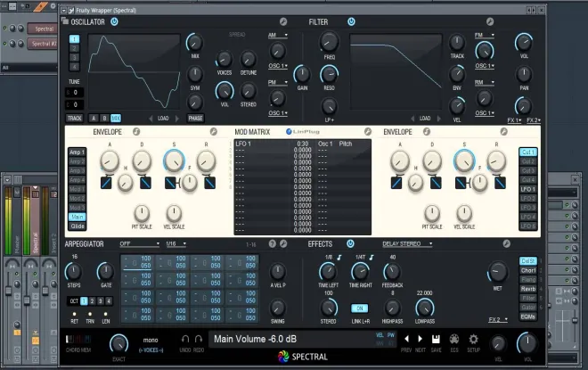Open the filter FM dropdown
The width and height of the screenshot is (588, 370).
pos(485,36)
